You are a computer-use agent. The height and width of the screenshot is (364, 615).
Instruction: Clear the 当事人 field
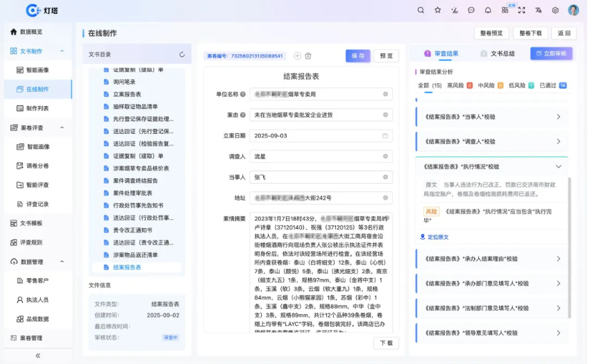(x=385, y=177)
